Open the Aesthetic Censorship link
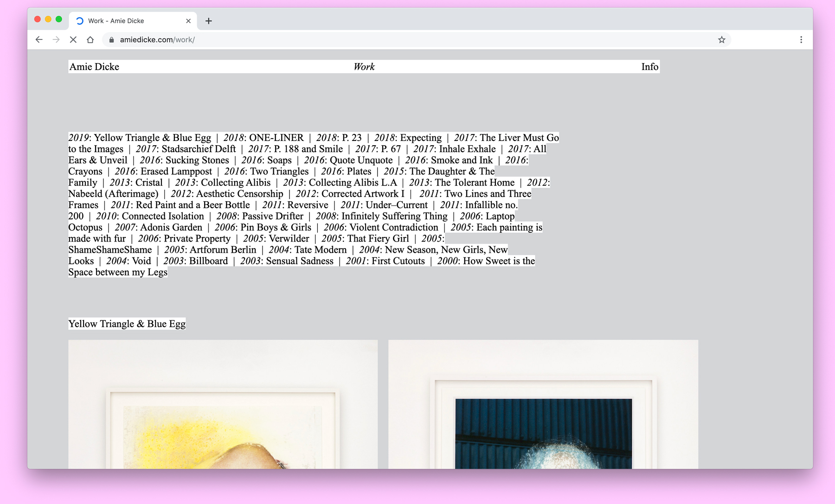 (239, 193)
